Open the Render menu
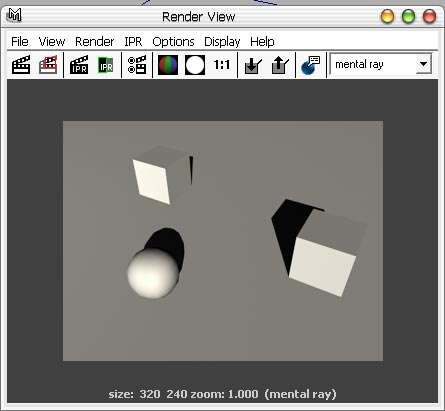The image size is (445, 411). (95, 42)
